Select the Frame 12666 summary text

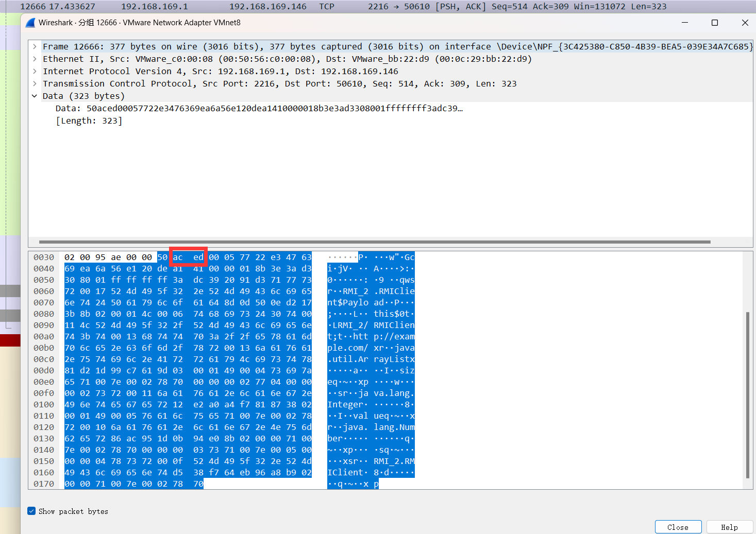pos(397,46)
